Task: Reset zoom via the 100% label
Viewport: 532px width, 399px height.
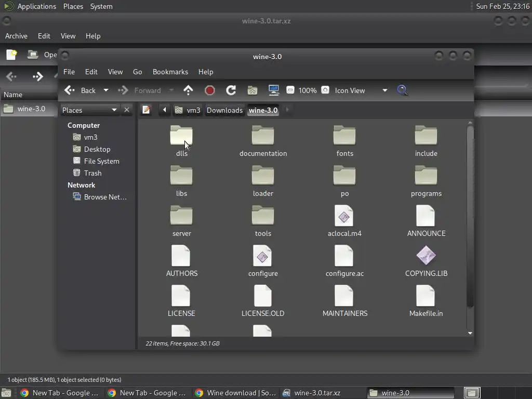Action: coord(308,90)
